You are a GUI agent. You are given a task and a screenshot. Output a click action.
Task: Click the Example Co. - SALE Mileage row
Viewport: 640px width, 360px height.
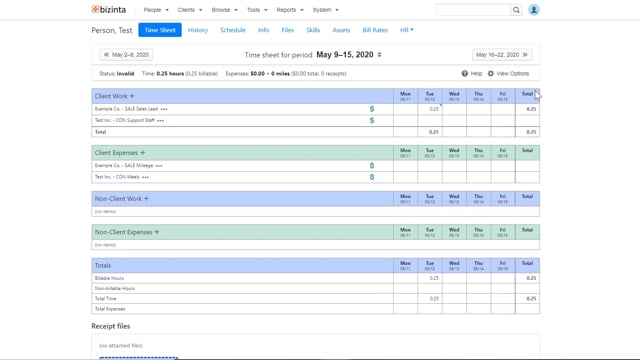316,166
